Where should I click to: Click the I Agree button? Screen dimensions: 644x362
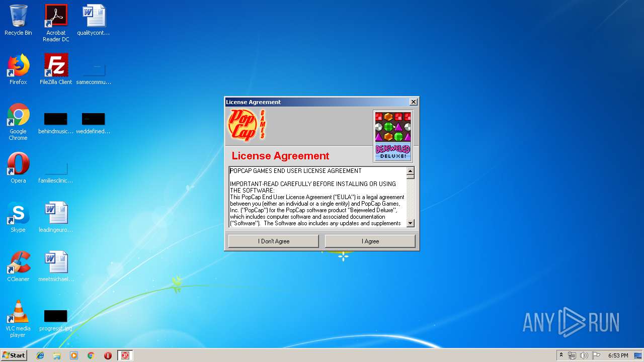click(x=370, y=241)
